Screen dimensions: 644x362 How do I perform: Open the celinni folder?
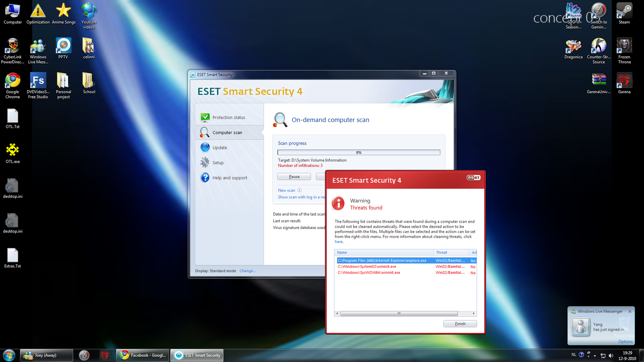pyautogui.click(x=89, y=49)
